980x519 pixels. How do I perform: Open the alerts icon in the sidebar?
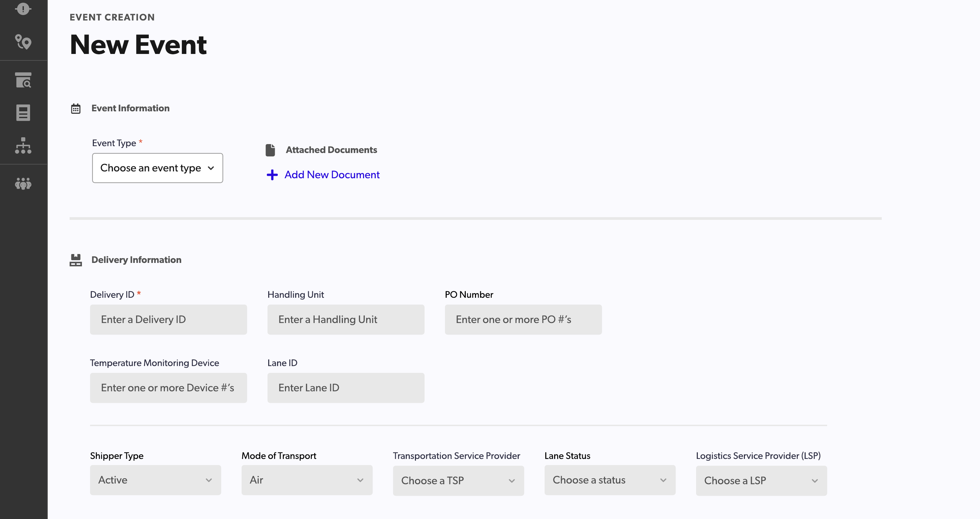coord(23,9)
